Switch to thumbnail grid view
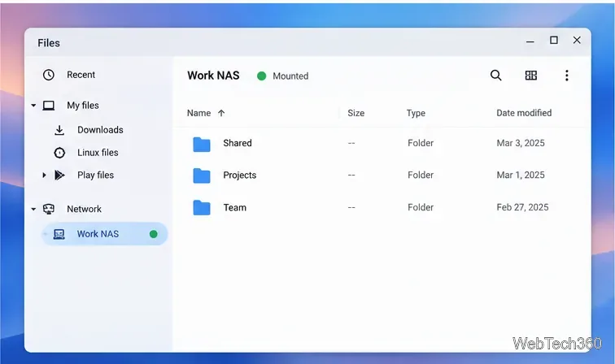The height and width of the screenshot is (364, 615). [x=531, y=76]
